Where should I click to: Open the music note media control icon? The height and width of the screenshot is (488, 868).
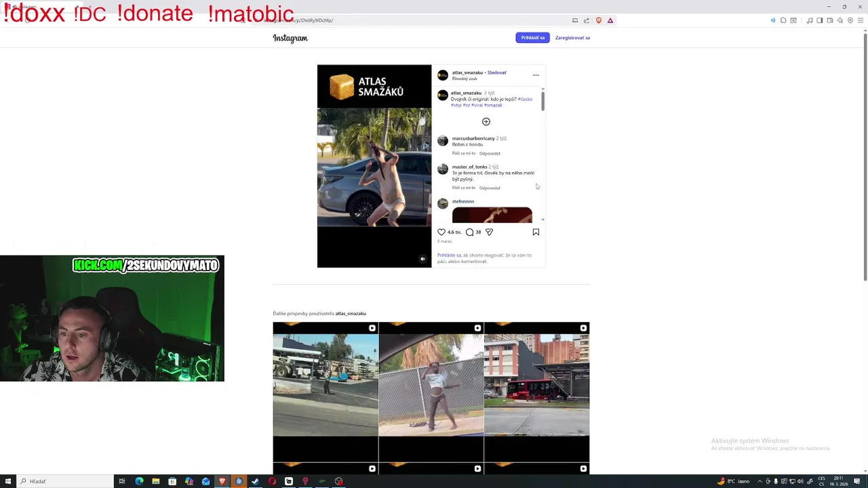(x=810, y=20)
